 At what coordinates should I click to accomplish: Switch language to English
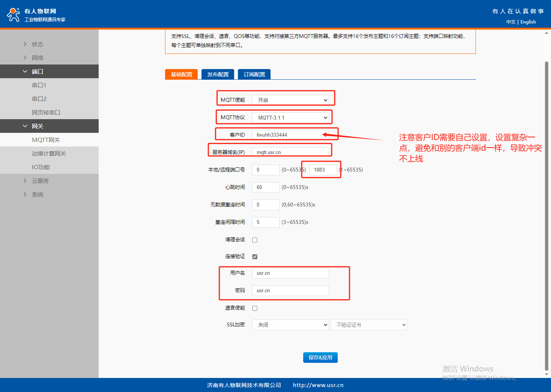coord(528,22)
